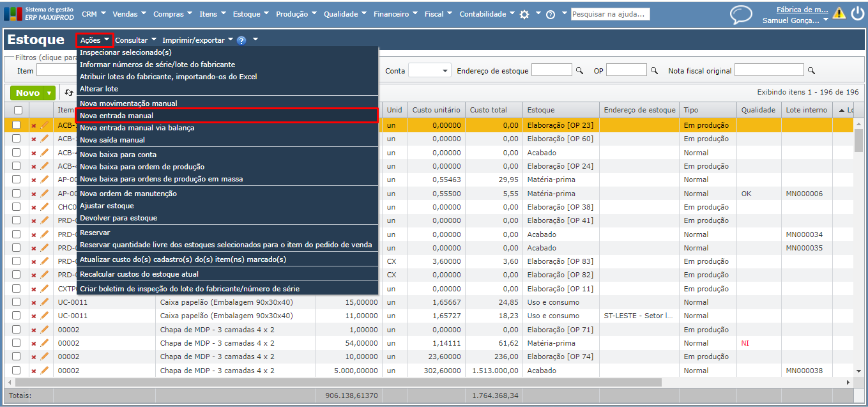Open the chat speech bubble icon
The image size is (868, 407).
point(741,15)
